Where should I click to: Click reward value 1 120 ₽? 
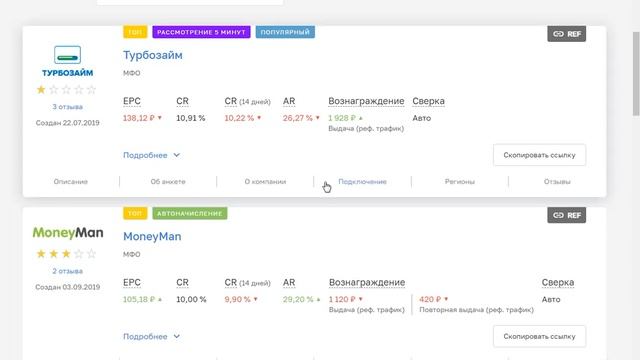[x=342, y=299]
